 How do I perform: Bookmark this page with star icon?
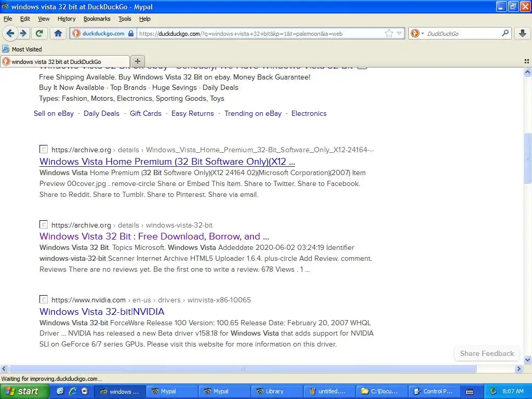(x=389, y=33)
